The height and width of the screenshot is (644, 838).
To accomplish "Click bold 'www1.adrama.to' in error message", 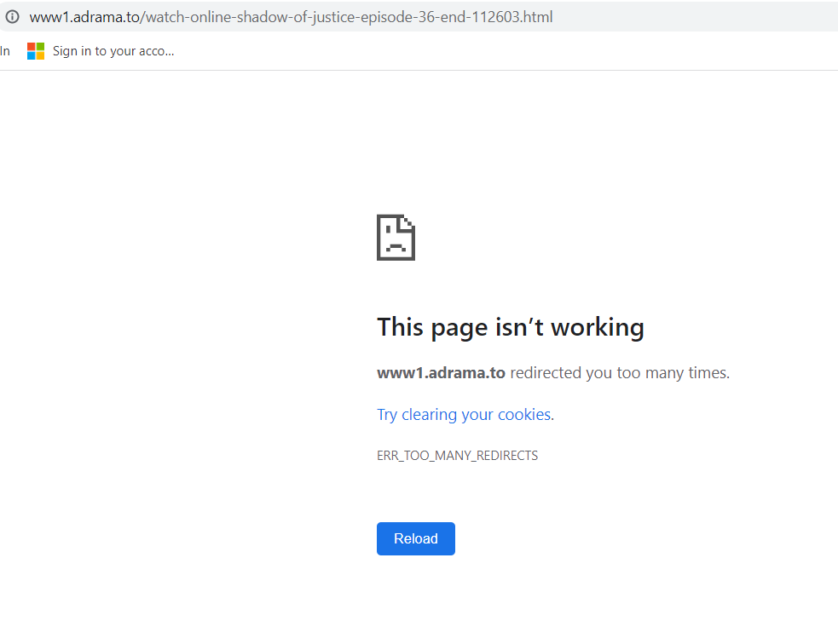I will [441, 373].
